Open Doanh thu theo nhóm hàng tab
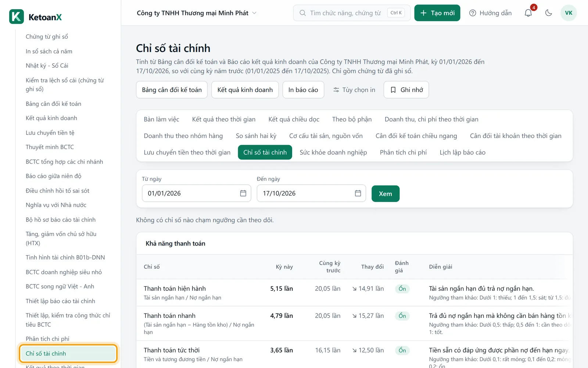This screenshot has height=368, width=588. pos(183,136)
